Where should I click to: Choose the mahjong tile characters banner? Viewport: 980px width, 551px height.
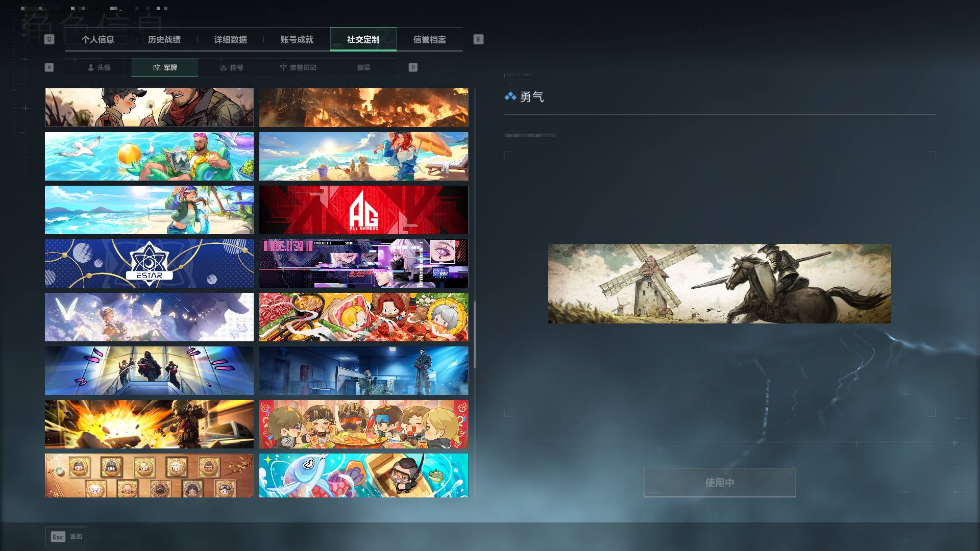149,475
